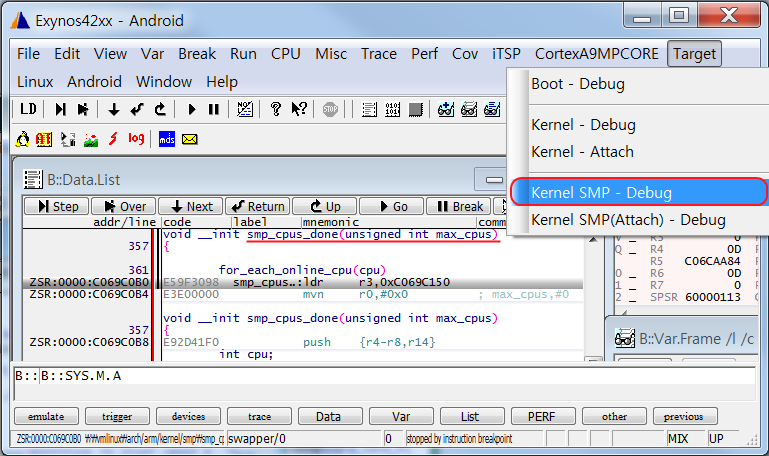769x456 pixels.
Task: Click the 'emulate' softkey button
Action: [x=47, y=416]
